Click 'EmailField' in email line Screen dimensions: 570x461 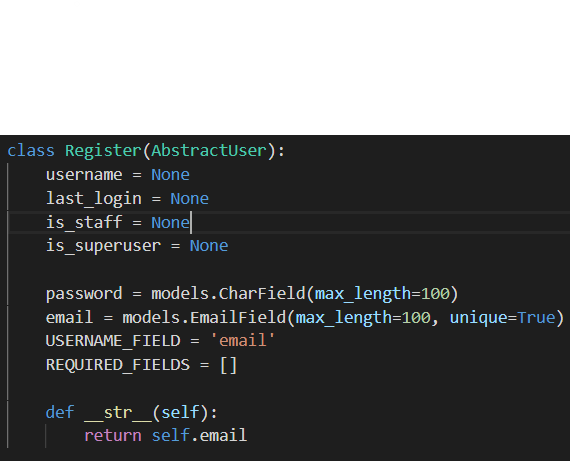(238, 317)
